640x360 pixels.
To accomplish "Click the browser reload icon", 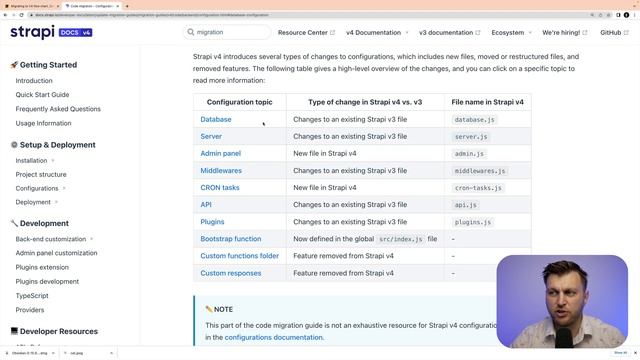I will [21, 15].
